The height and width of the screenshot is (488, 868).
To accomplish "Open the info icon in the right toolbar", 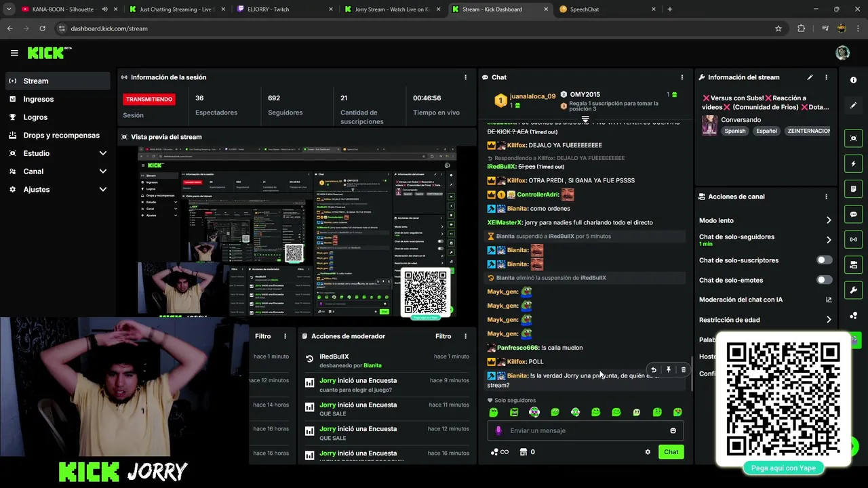I will pos(853,80).
